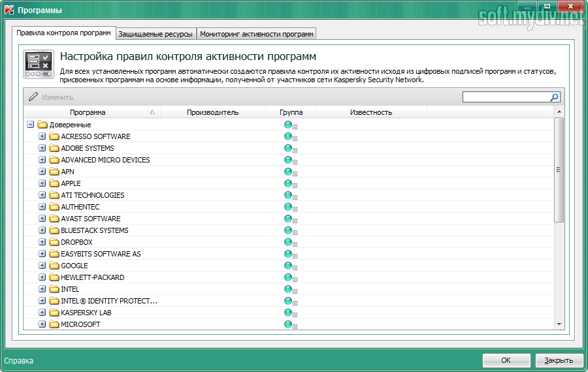The height and width of the screenshot is (372, 588).
Task: Expand the APPLE folder
Action: tap(42, 183)
